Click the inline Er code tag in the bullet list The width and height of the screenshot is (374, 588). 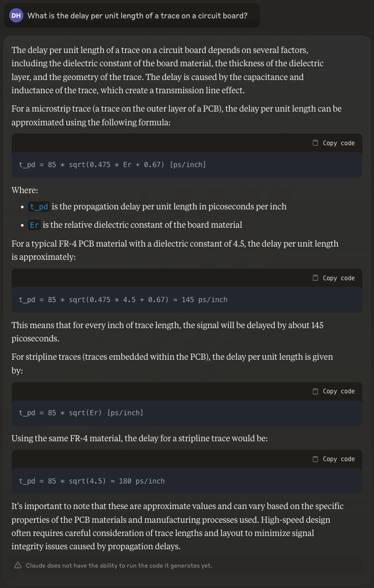click(x=35, y=225)
